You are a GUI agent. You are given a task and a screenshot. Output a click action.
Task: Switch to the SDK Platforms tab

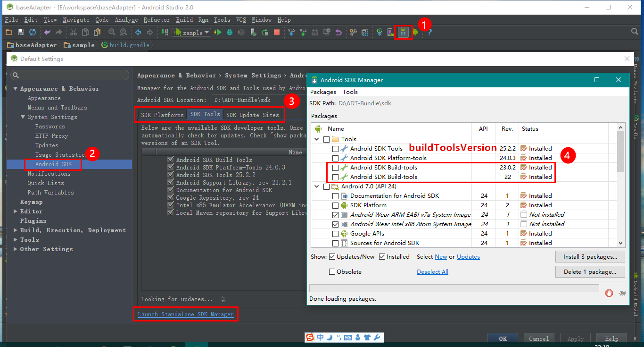163,114
